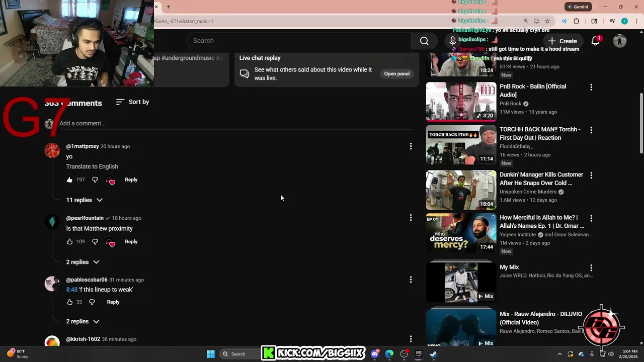Like the @pearlfountain comment

pos(69,241)
